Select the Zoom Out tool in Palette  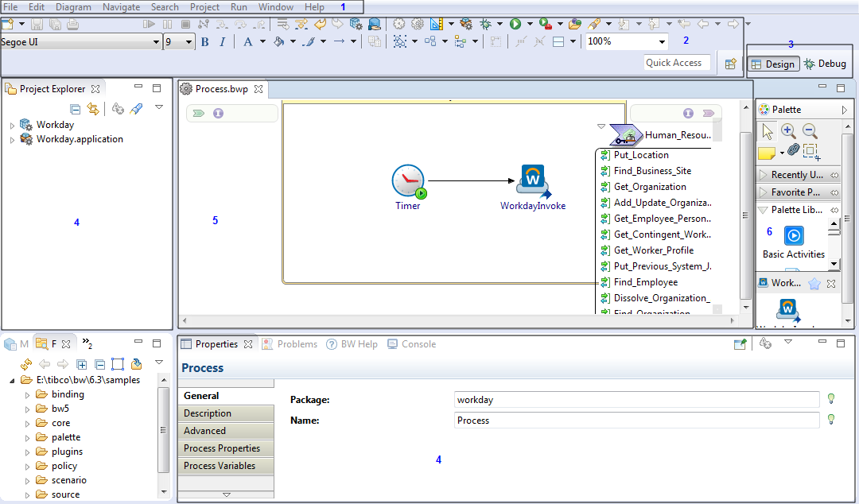click(x=810, y=131)
